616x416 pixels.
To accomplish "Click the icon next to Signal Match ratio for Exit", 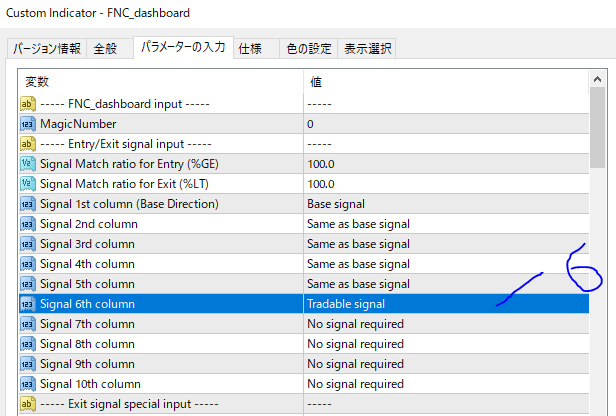I will tap(28, 184).
